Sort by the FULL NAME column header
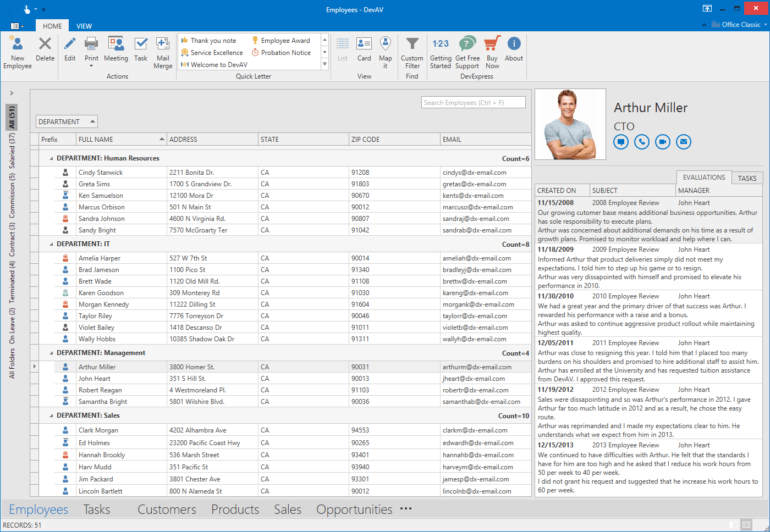This screenshot has width=770, height=532. point(121,140)
